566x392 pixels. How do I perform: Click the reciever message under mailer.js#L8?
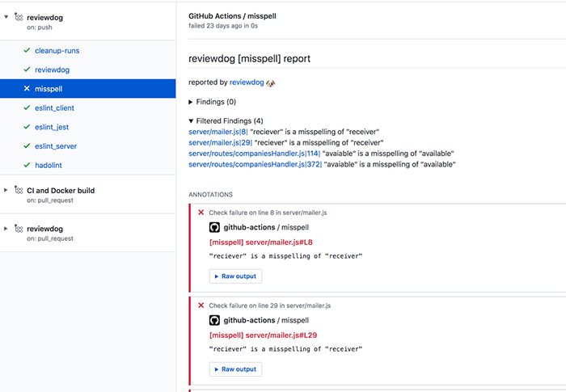pos(285,256)
